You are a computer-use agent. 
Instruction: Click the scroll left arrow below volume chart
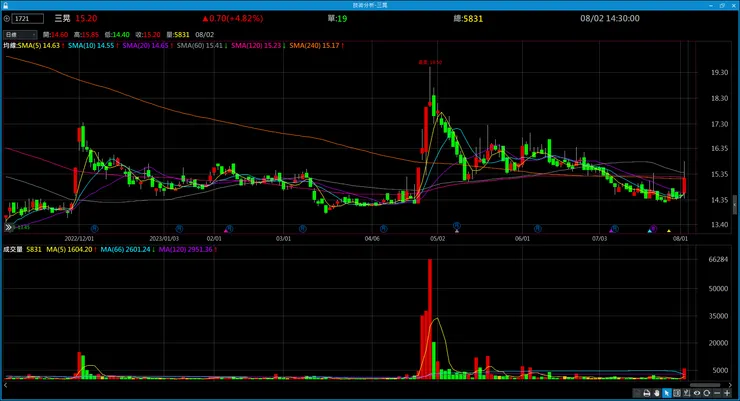5,385
